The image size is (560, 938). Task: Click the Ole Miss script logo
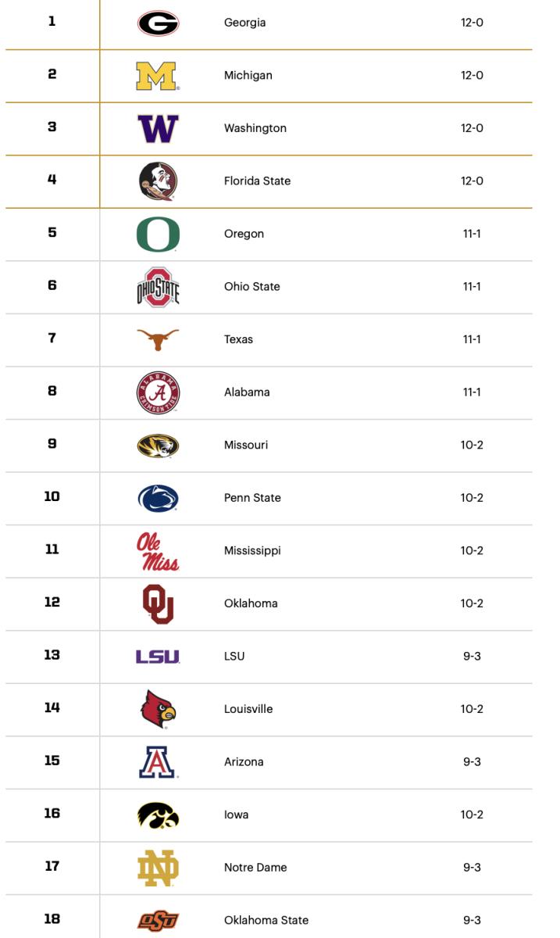pyautogui.click(x=158, y=551)
